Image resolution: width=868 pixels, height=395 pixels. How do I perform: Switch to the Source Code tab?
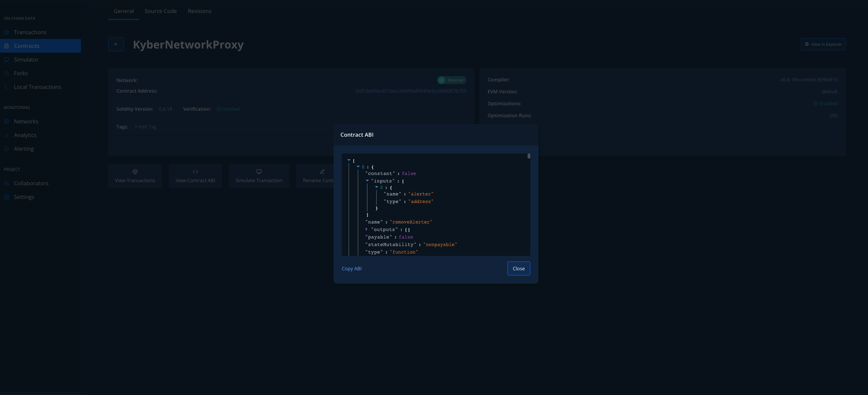161,11
